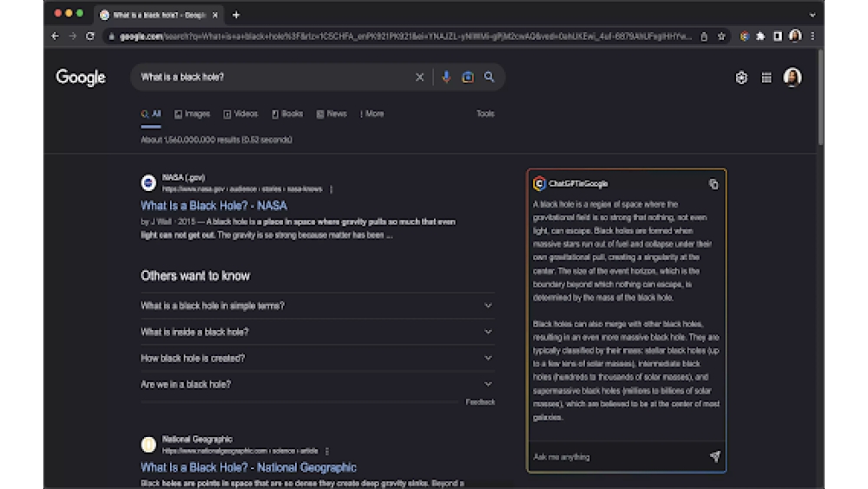
Task: Expand 'What is inside a black hole?'
Action: click(317, 332)
